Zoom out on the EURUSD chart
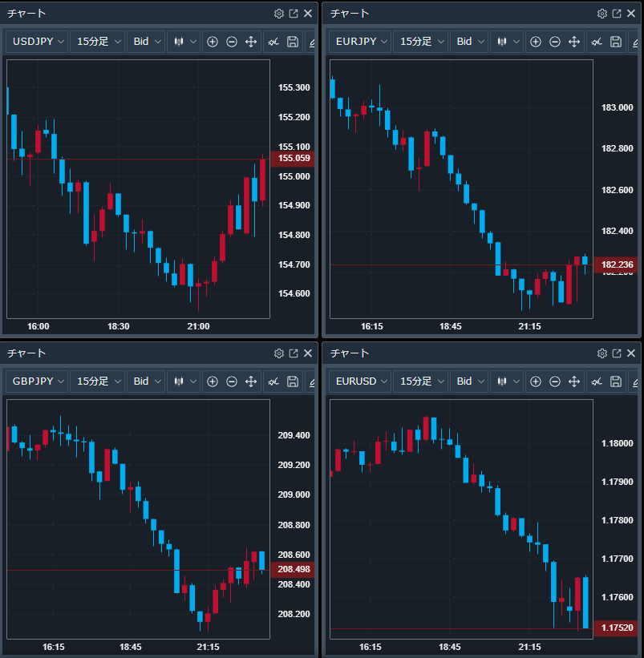This screenshot has height=658, width=644. click(x=555, y=381)
